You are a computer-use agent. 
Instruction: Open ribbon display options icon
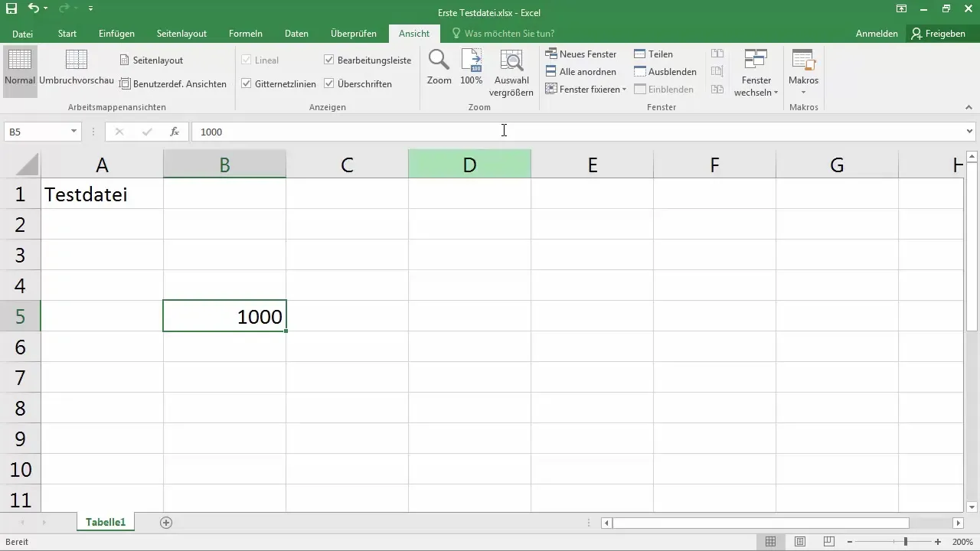902,9
